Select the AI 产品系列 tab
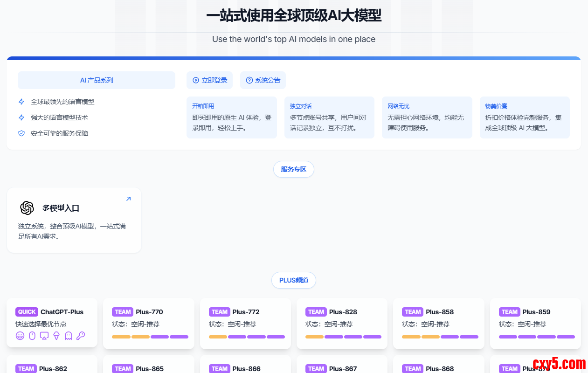588x373 pixels. [x=97, y=80]
